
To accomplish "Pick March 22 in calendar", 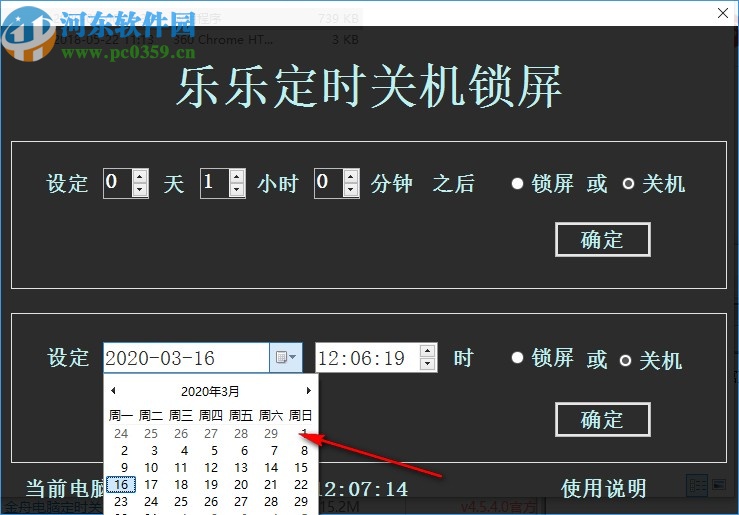I will [301, 484].
